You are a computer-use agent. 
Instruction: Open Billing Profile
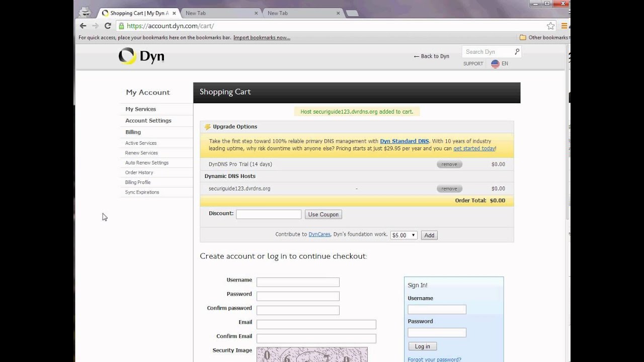click(138, 183)
